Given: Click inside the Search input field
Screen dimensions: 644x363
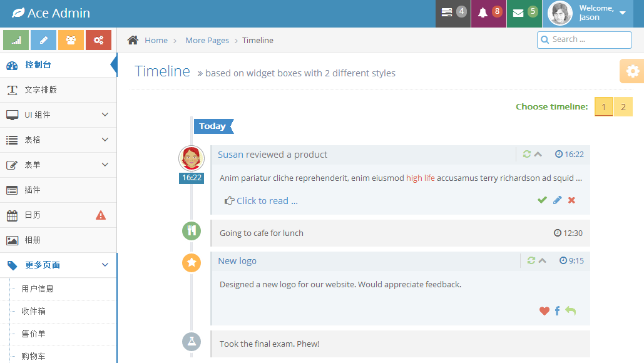Looking at the screenshot, I should 590,39.
